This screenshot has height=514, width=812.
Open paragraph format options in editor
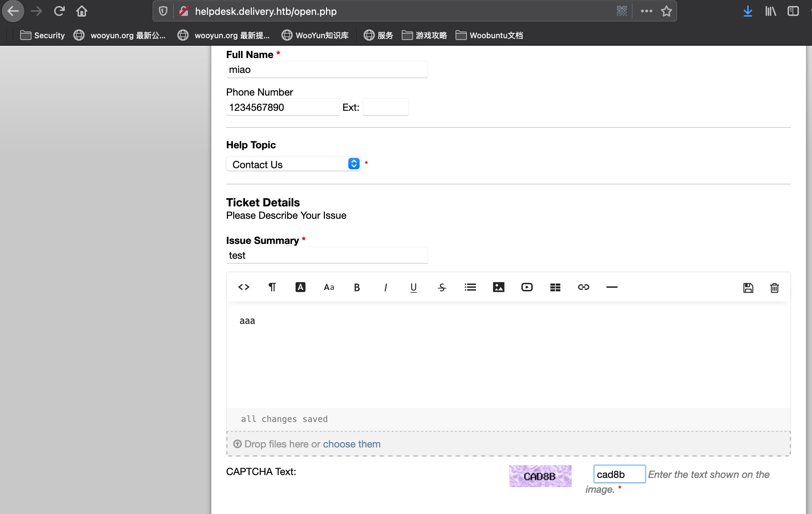pyautogui.click(x=272, y=287)
